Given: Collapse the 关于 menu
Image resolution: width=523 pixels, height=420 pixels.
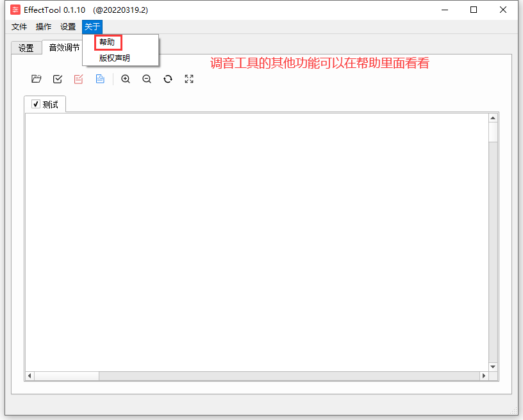Looking at the screenshot, I should tap(92, 27).
